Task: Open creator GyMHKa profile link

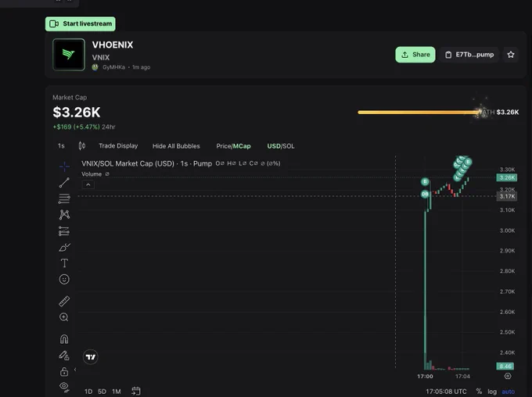Action: pyautogui.click(x=113, y=67)
